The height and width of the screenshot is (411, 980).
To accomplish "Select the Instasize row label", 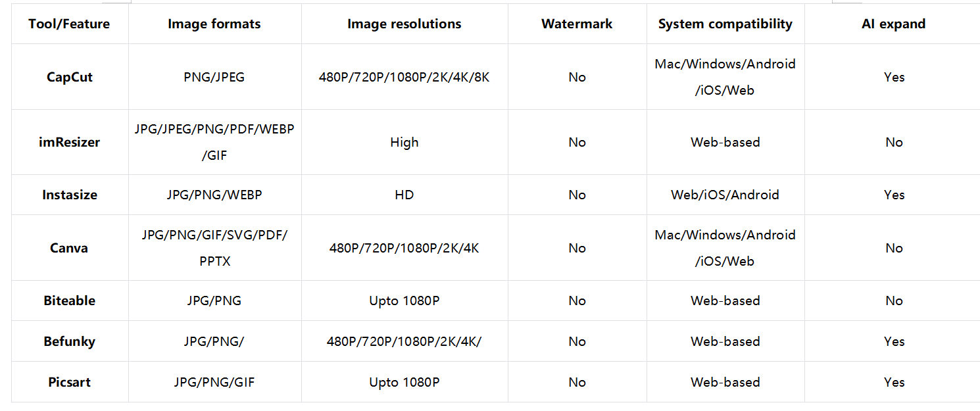I will click(x=70, y=195).
